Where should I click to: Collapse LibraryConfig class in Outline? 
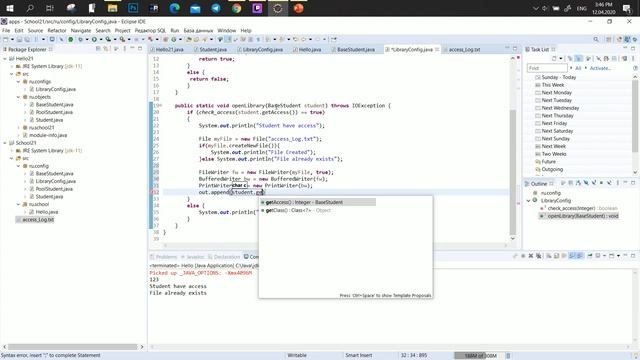[x=528, y=200]
